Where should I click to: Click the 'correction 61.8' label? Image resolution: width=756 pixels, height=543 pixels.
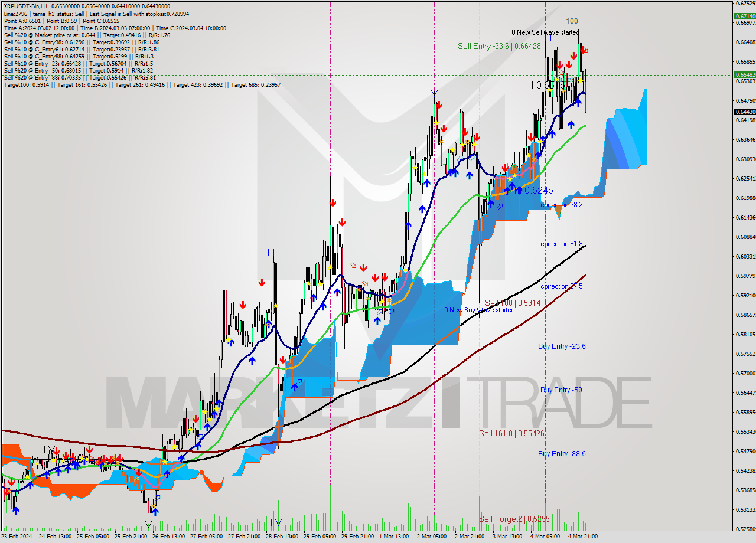pos(562,244)
